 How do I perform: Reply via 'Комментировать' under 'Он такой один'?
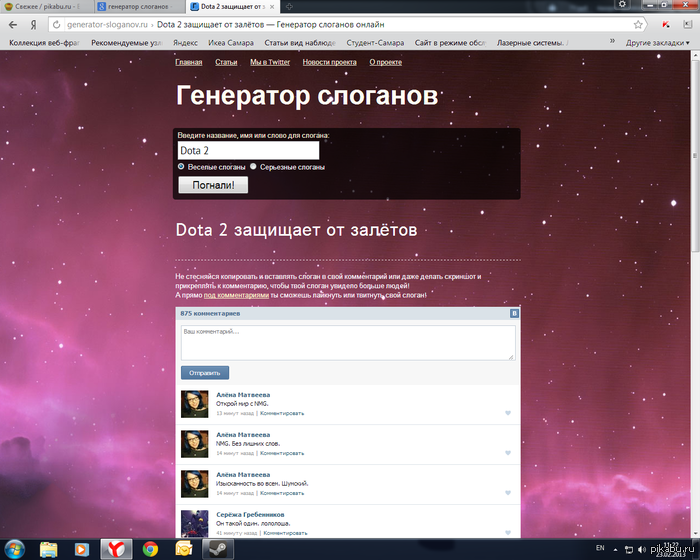point(285,533)
